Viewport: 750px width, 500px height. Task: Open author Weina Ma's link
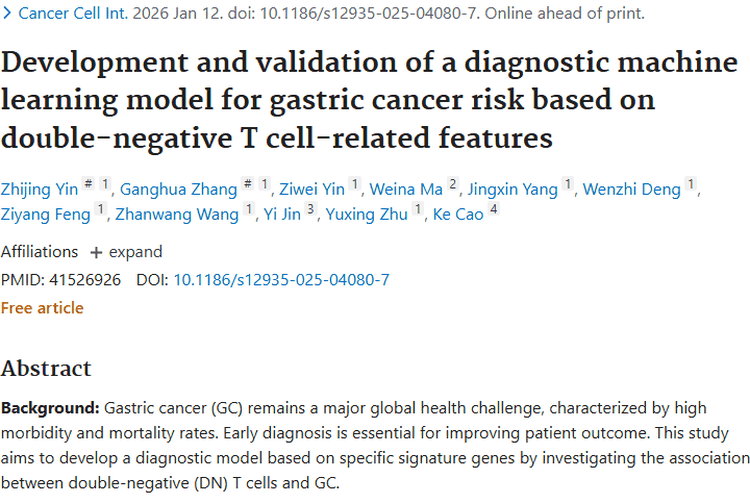point(407,187)
